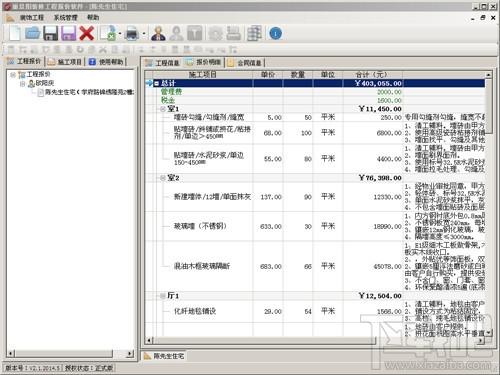Click the table's vertical scrollbar thumb

(489, 106)
